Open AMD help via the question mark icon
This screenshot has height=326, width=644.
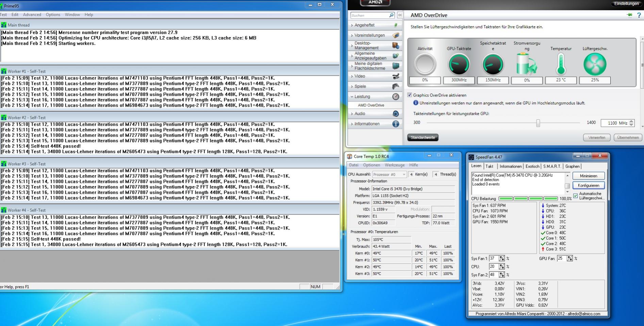(639, 15)
